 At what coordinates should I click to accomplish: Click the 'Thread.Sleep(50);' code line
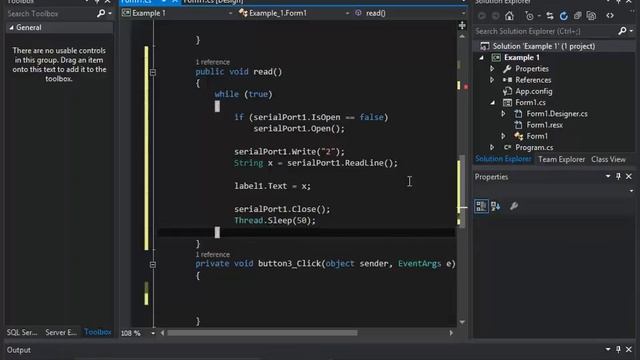point(275,220)
